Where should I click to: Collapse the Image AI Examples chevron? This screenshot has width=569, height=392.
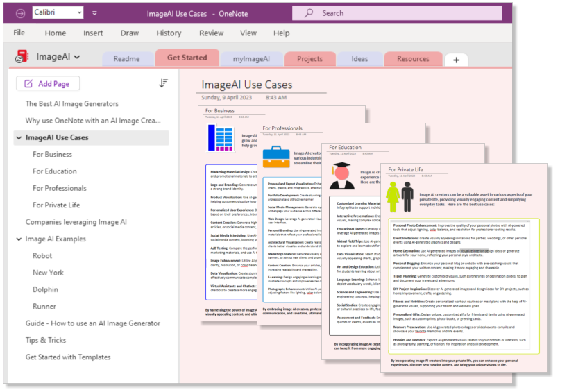coord(19,239)
